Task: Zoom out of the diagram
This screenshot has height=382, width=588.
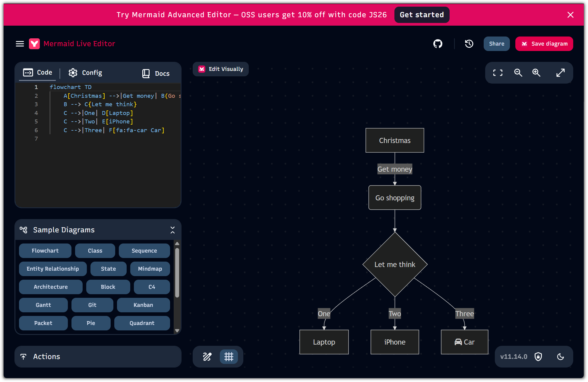Action: click(518, 73)
